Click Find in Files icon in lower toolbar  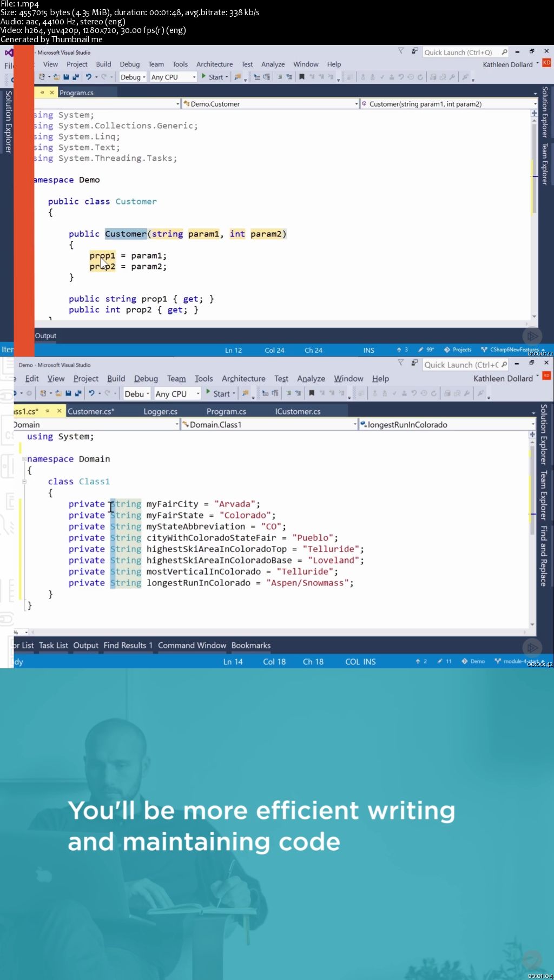(x=246, y=393)
